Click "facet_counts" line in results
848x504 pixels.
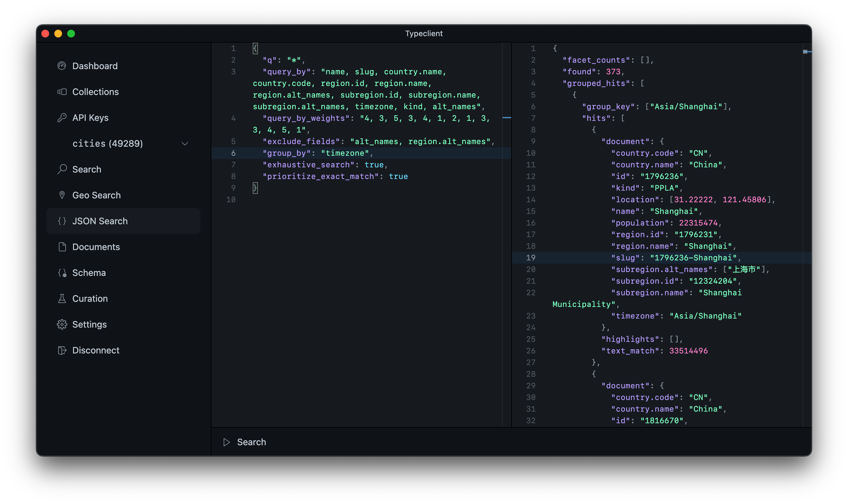point(608,60)
